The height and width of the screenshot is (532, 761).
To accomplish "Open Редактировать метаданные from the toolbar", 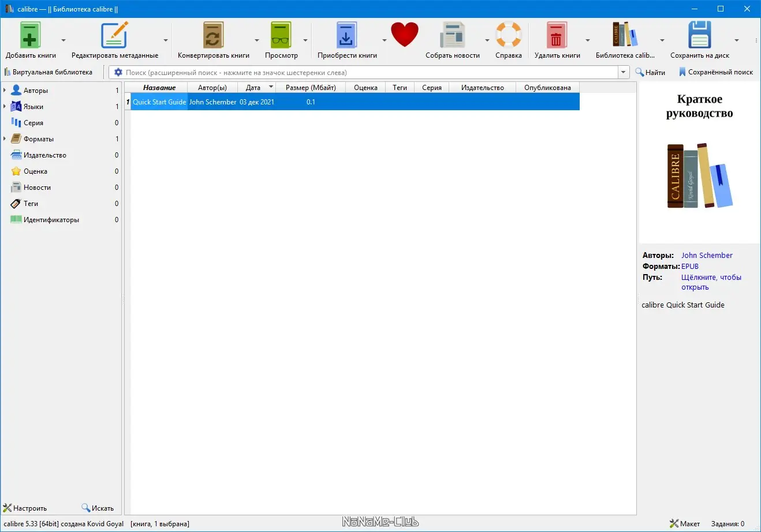I will point(114,35).
